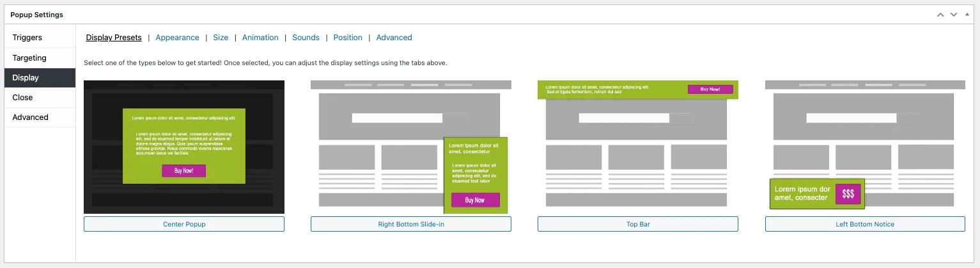
Task: Click the Right Bottom Slide-in preview image
Action: click(411, 147)
